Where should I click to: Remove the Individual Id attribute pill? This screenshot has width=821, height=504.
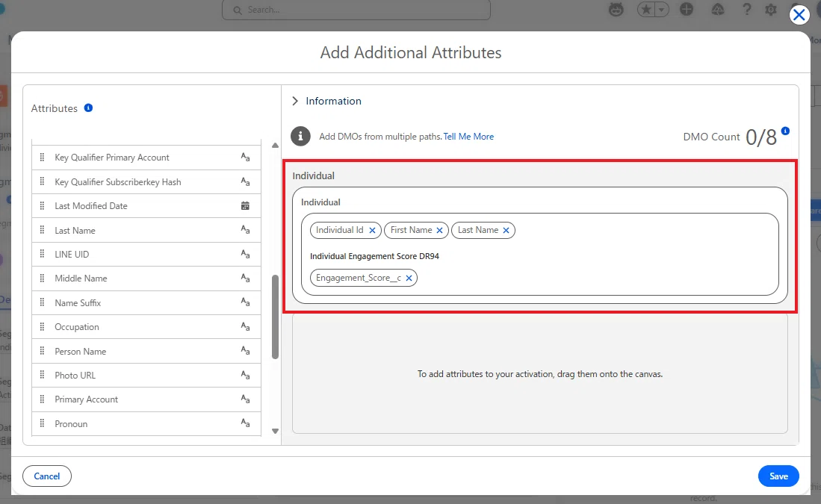372,230
